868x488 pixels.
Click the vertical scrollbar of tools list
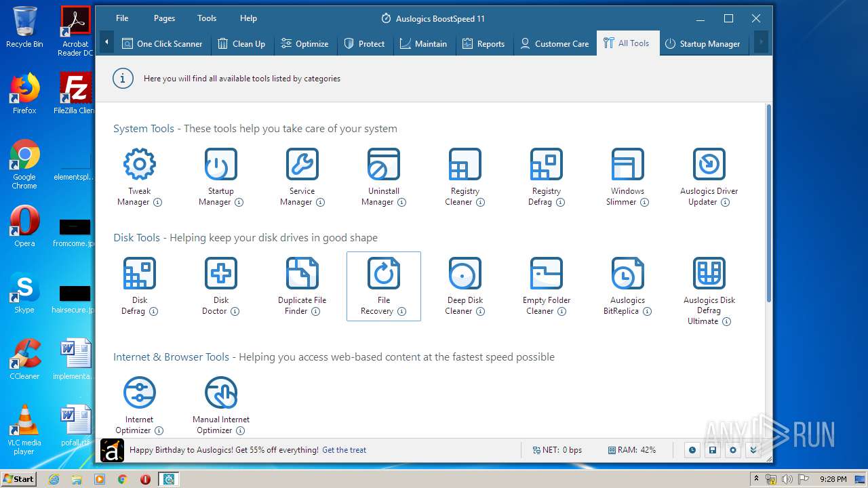pos(768,203)
